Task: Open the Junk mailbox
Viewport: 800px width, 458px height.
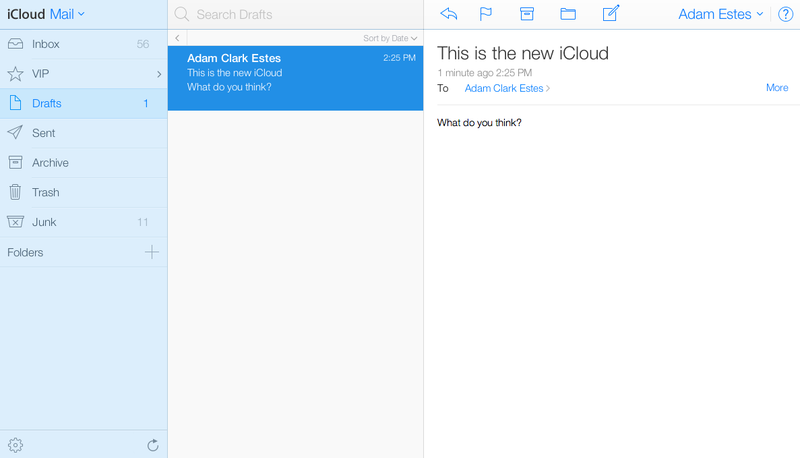Action: tap(84, 222)
